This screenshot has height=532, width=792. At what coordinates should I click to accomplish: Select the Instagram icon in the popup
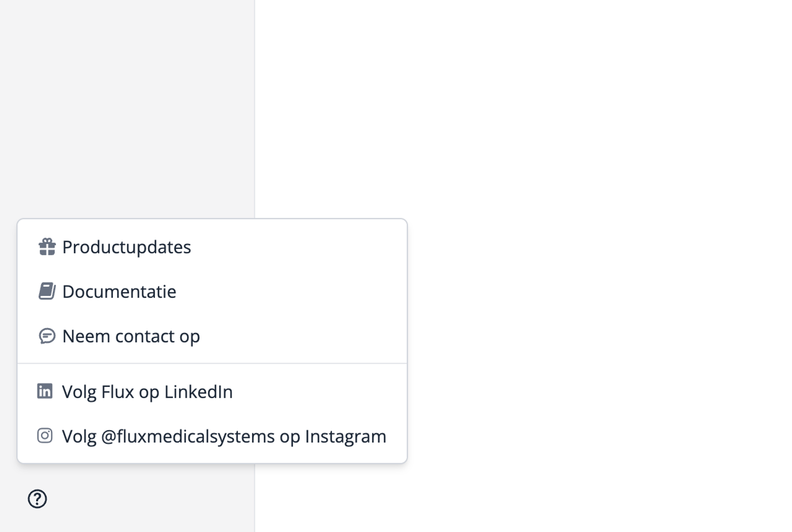point(45,435)
